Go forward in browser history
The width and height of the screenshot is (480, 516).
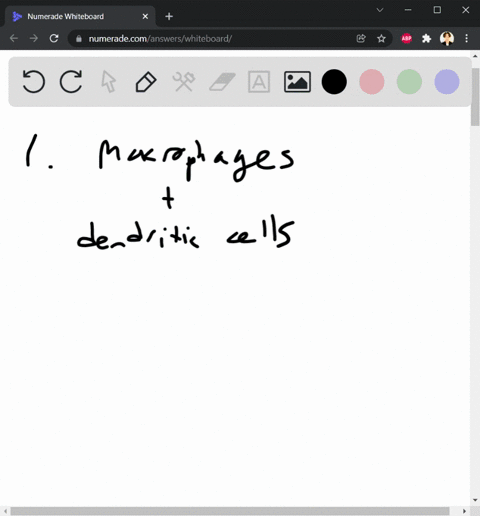[34, 38]
